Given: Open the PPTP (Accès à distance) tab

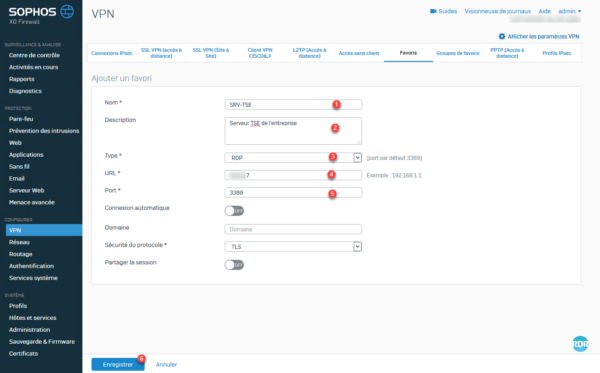Looking at the screenshot, I should click(x=507, y=53).
